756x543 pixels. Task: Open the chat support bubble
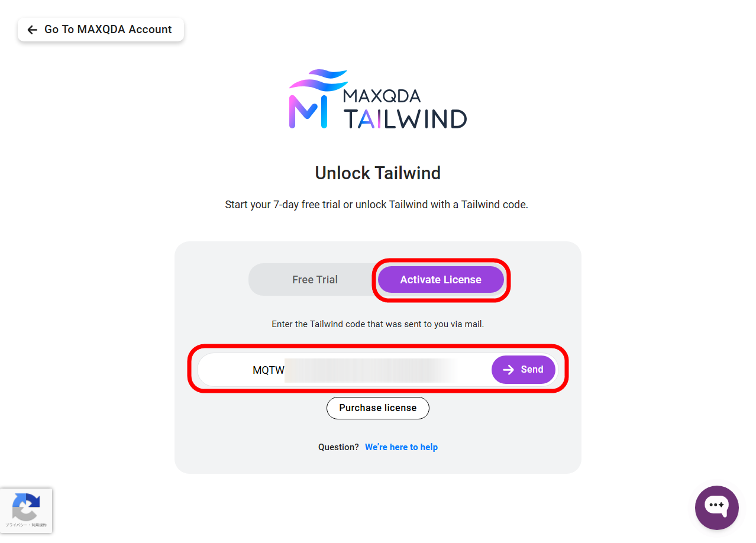(x=716, y=507)
